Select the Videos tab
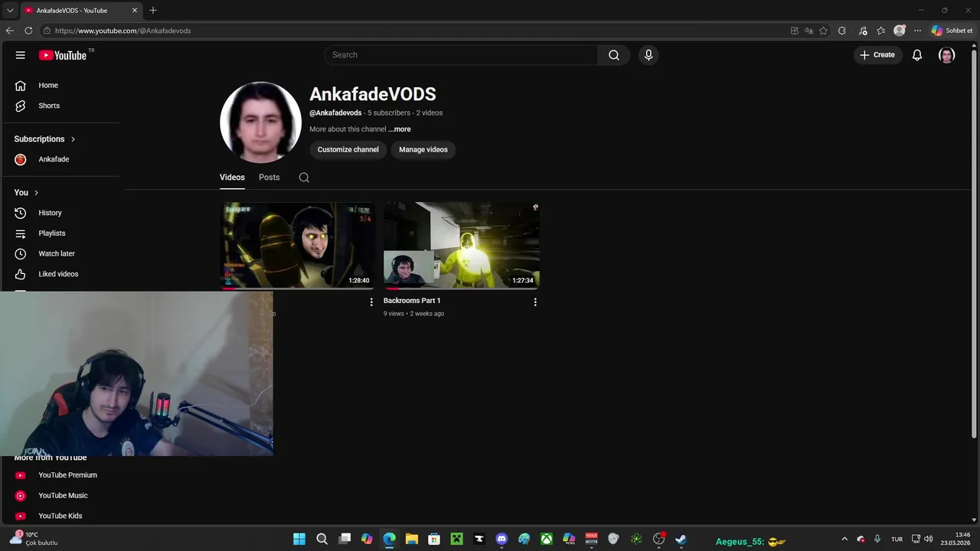The height and width of the screenshot is (551, 980). click(232, 178)
